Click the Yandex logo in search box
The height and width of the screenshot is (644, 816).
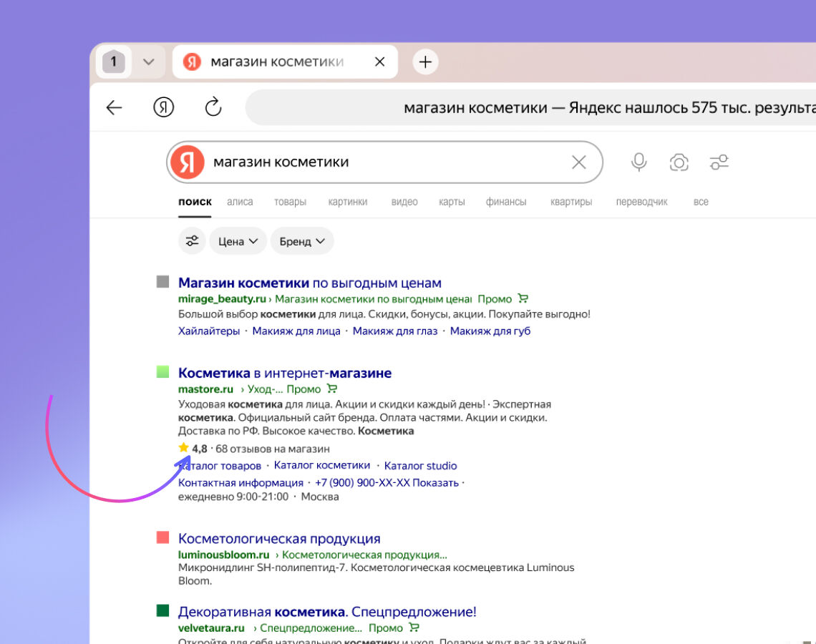(x=188, y=162)
